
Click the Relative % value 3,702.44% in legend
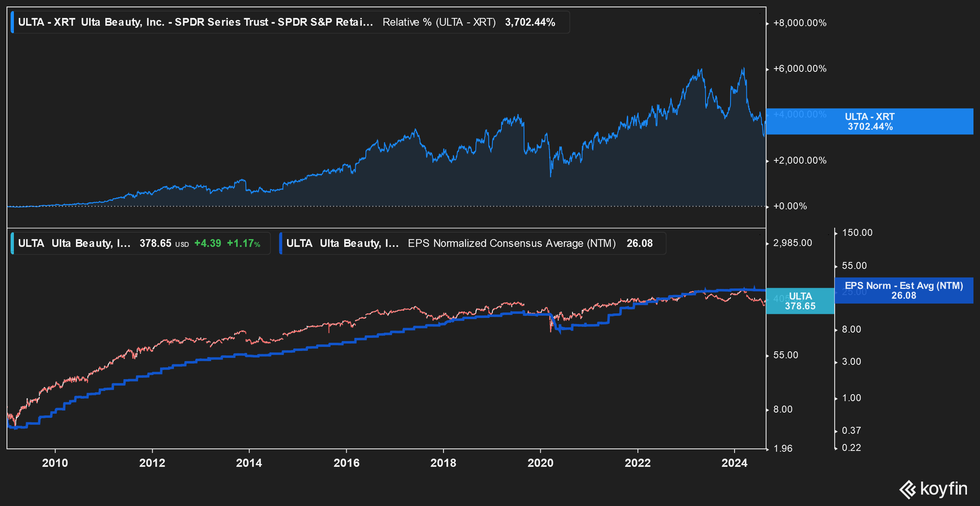(x=530, y=23)
